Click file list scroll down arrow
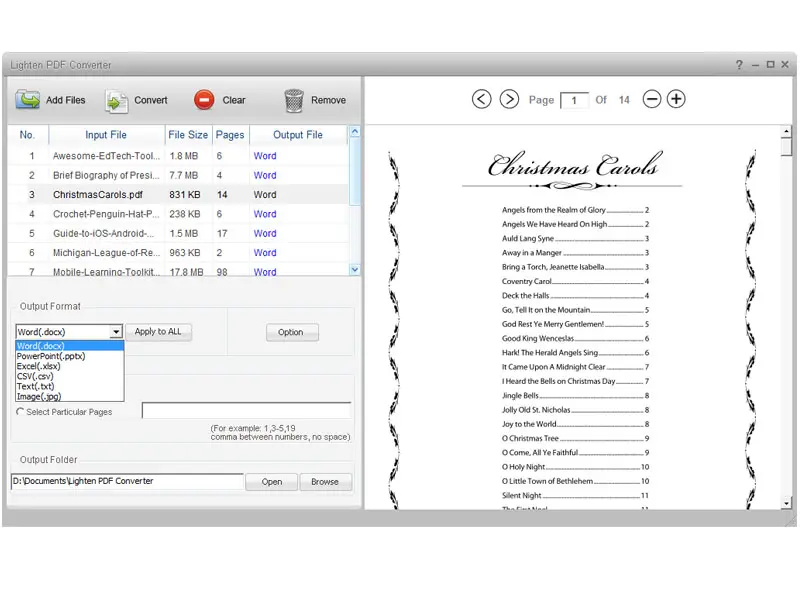Viewport: 800px width, 600px height. tap(355, 269)
